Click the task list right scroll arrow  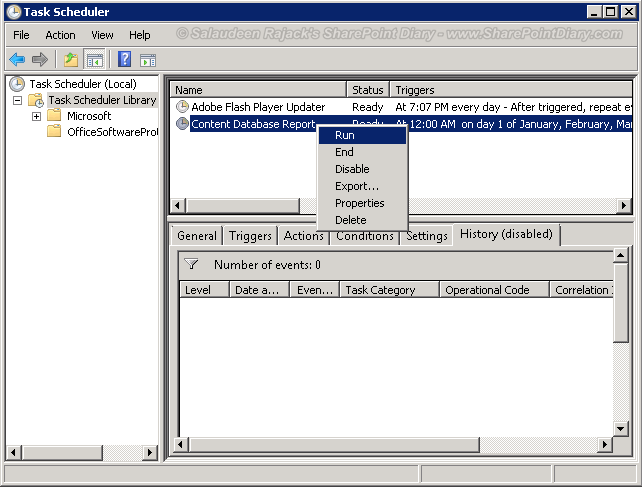click(x=624, y=205)
